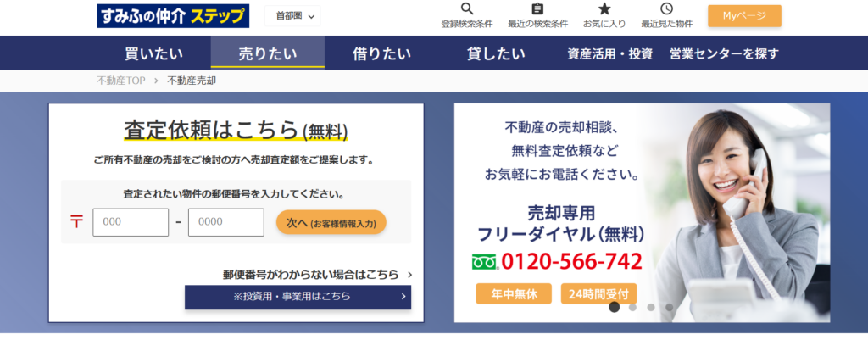Click the postal mark 〒 icon
Screen dimensions: 868x340
[x=75, y=222]
